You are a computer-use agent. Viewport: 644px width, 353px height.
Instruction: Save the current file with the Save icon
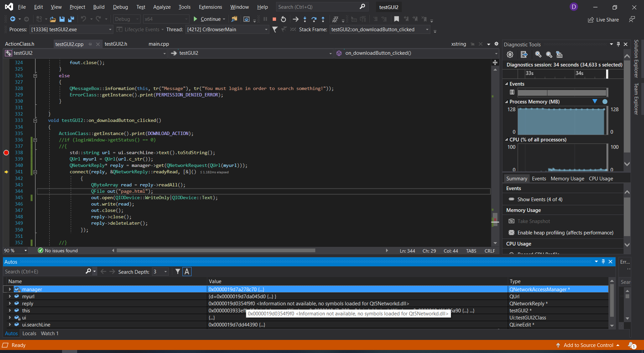pyautogui.click(x=62, y=19)
